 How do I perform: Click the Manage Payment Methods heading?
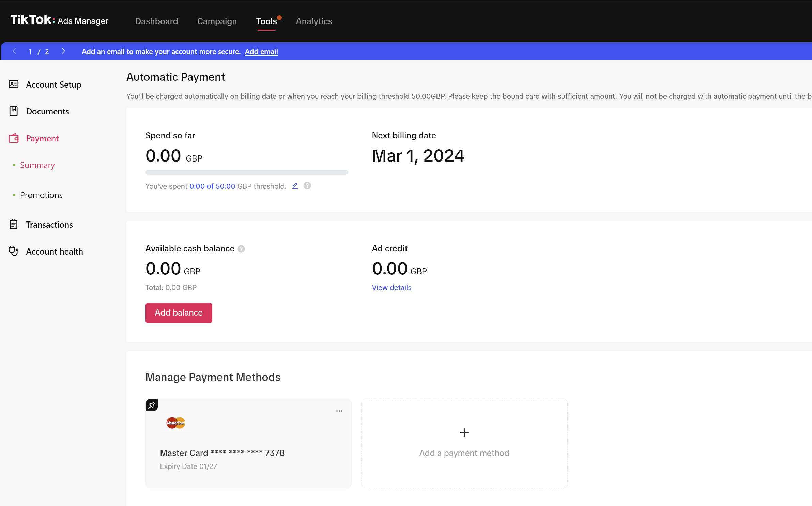pyautogui.click(x=213, y=377)
